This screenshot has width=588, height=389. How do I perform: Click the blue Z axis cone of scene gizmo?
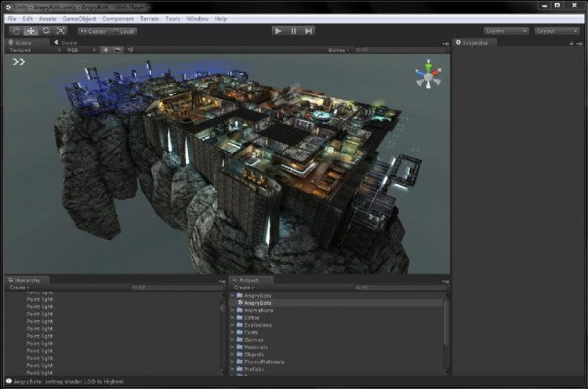(420, 74)
